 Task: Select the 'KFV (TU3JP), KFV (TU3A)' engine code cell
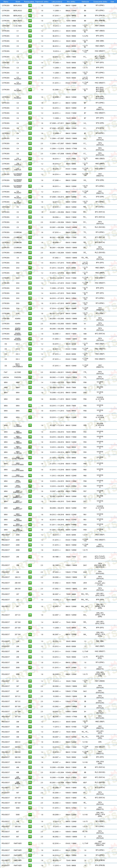pos(100,57)
